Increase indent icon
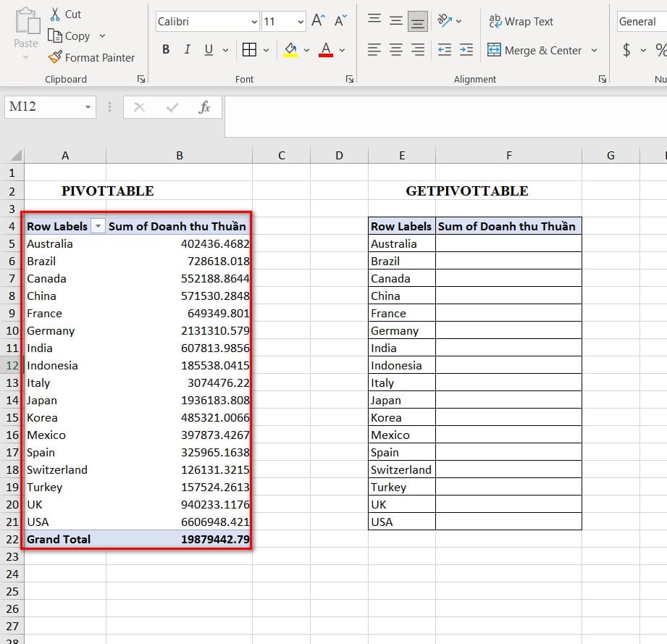Screen dimensions: 667x644 (x=466, y=50)
